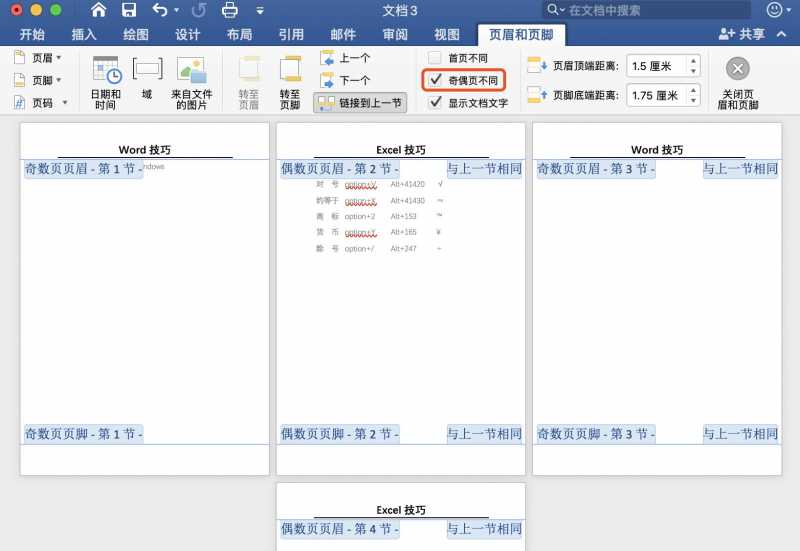The width and height of the screenshot is (800, 551).
Task: Click the 页眉顶端距离 value field
Action: pos(657,66)
